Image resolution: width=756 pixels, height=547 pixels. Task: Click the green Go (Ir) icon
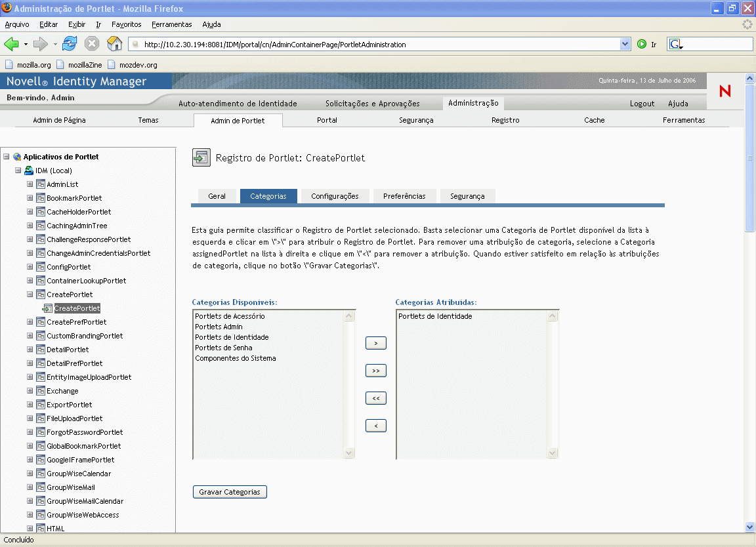pyautogui.click(x=642, y=45)
